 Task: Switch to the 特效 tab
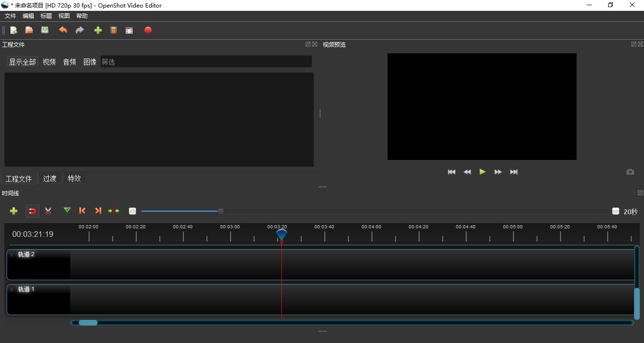pyautogui.click(x=74, y=178)
